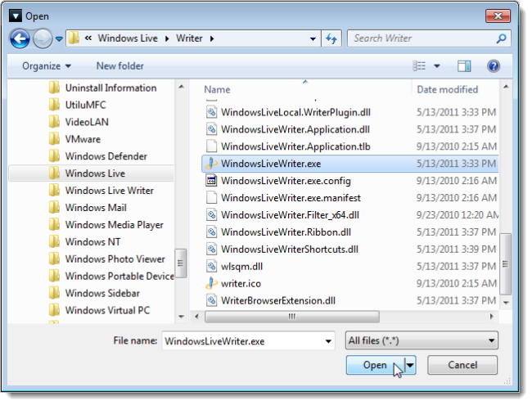
Task: Click Windows Sidebar folder icon
Action: tap(54, 293)
